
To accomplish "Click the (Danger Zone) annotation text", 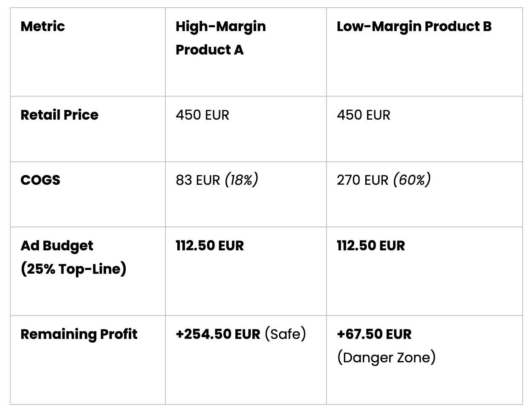I will [387, 357].
